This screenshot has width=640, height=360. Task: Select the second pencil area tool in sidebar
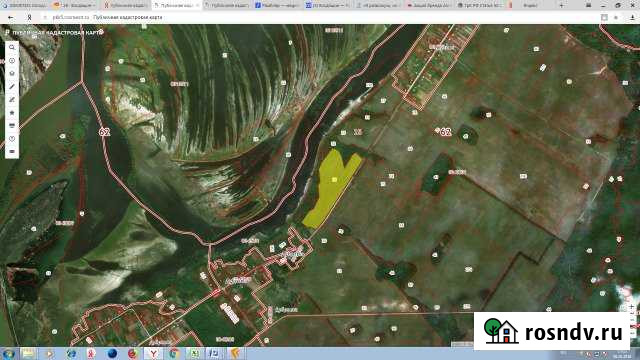12,100
